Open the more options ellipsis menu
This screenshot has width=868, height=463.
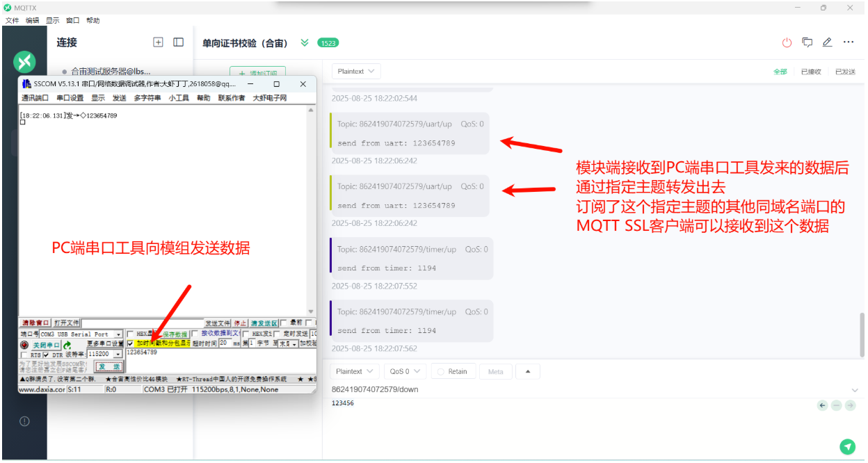tap(849, 42)
